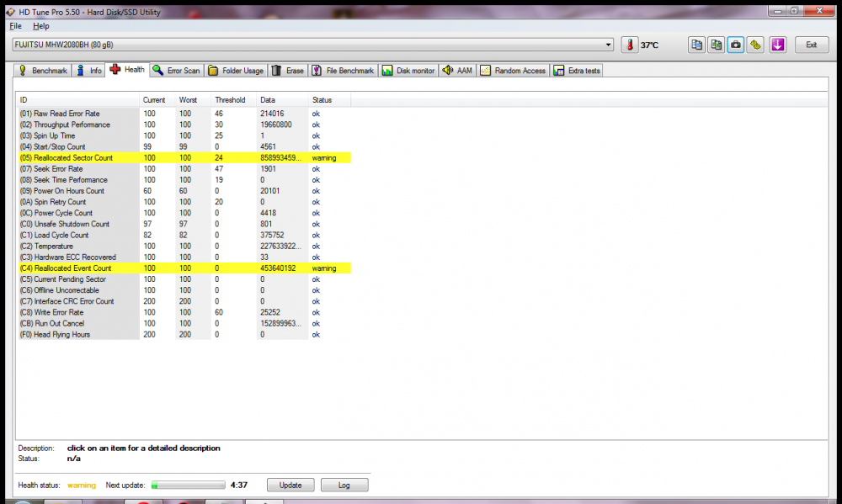Click the 453640192 data value
This screenshot has height=504, width=842.
(x=278, y=268)
